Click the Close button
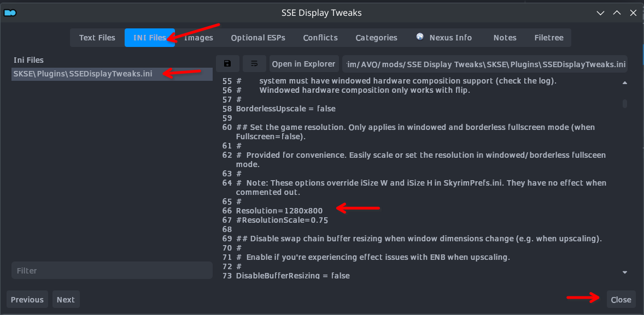The image size is (644, 315). coord(621,299)
